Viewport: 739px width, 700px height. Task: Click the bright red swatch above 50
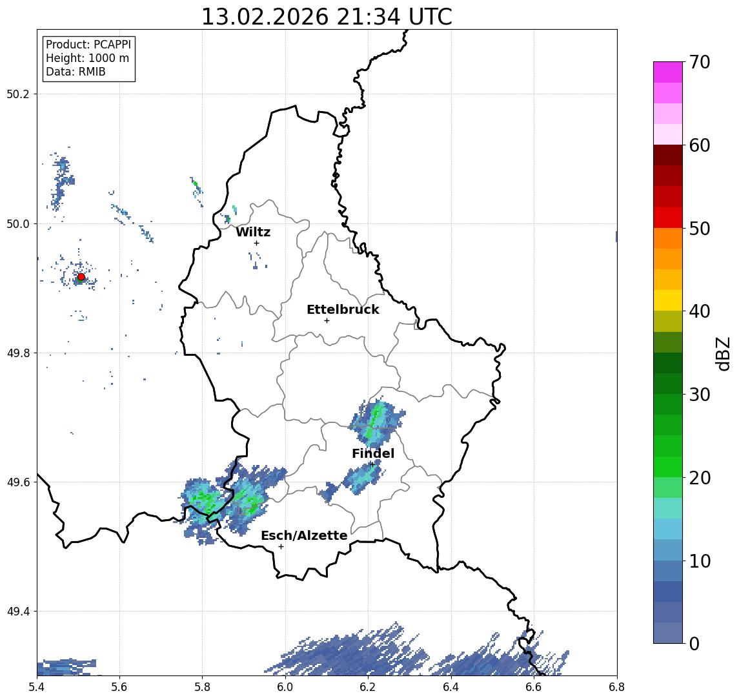(668, 218)
